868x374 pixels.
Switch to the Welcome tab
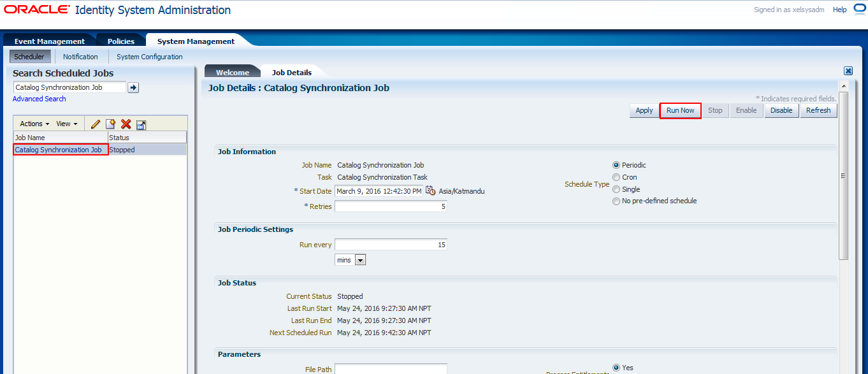tap(233, 73)
